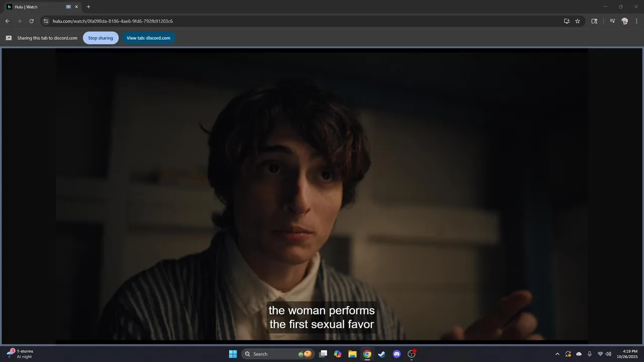
Task: Open File Explorer from the taskbar
Action: pyautogui.click(x=352, y=354)
